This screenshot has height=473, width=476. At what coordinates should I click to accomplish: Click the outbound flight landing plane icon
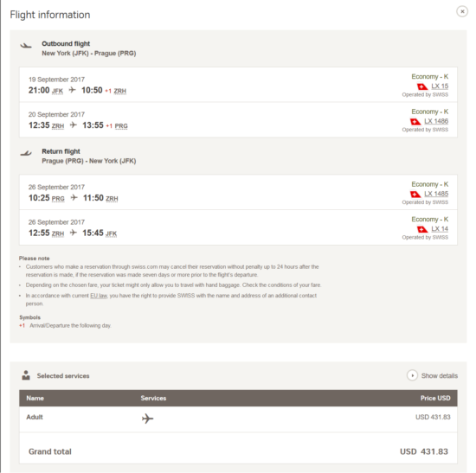26,46
